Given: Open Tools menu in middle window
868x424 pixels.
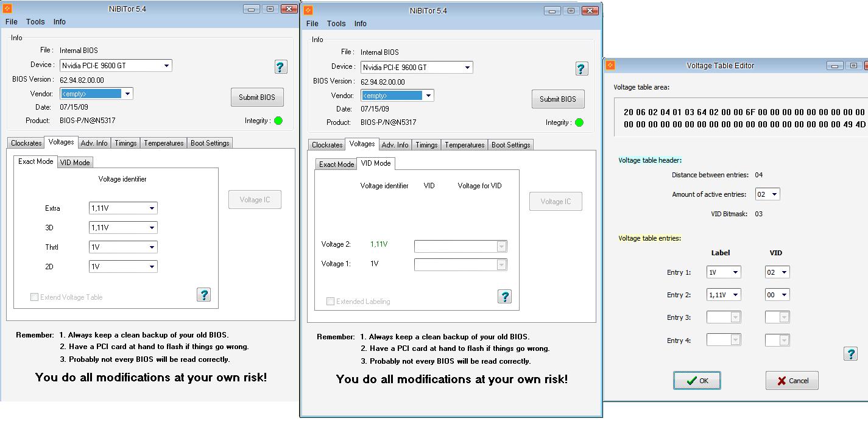Looking at the screenshot, I should [x=336, y=24].
